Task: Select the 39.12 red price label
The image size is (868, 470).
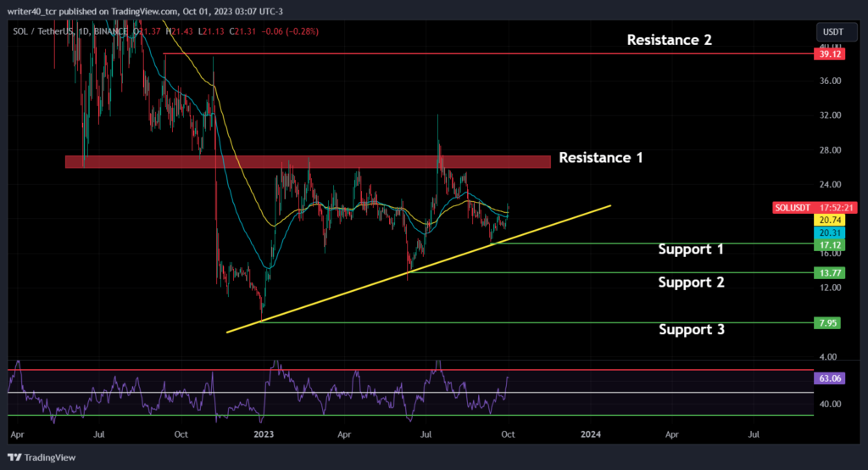Action: (829, 53)
